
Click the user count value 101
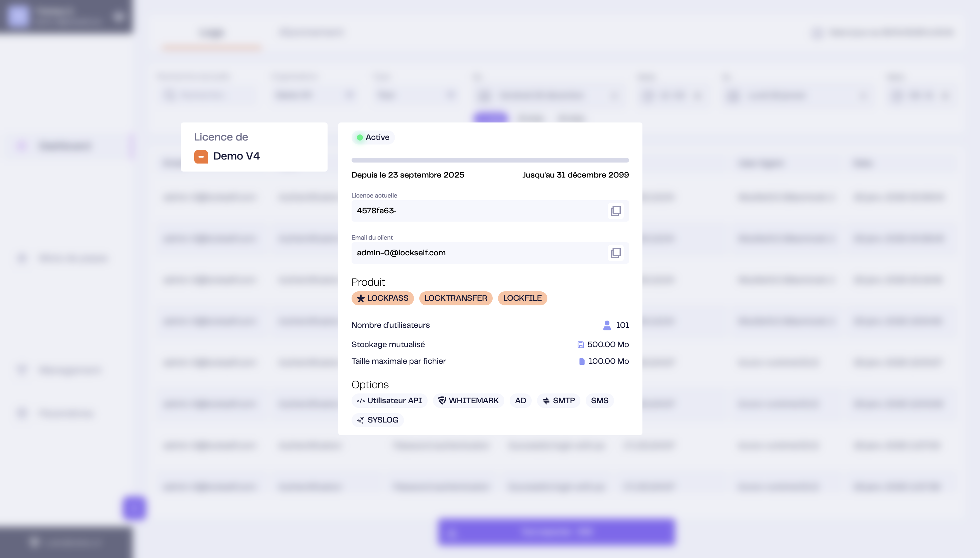pos(623,325)
